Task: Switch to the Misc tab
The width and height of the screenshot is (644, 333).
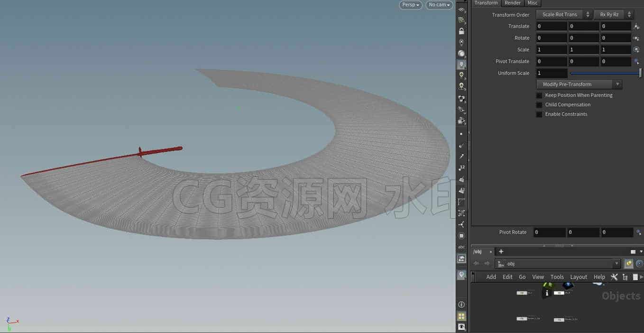Action: pyautogui.click(x=533, y=3)
